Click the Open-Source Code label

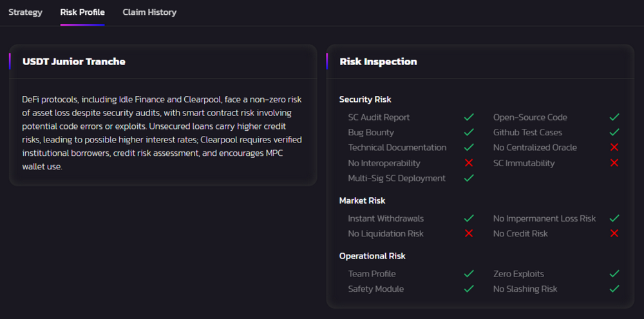tap(530, 117)
